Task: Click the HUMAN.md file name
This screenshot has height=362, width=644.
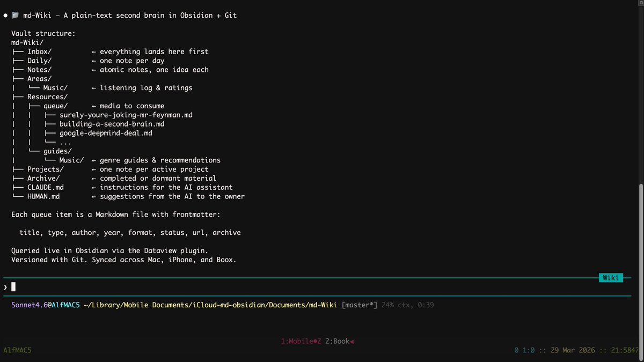Action: pos(43,196)
